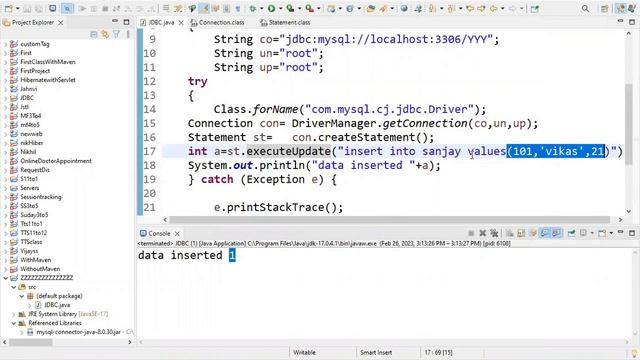This screenshot has width=640, height=360.
Task: Close the Project Explorer view
Action: (61, 22)
